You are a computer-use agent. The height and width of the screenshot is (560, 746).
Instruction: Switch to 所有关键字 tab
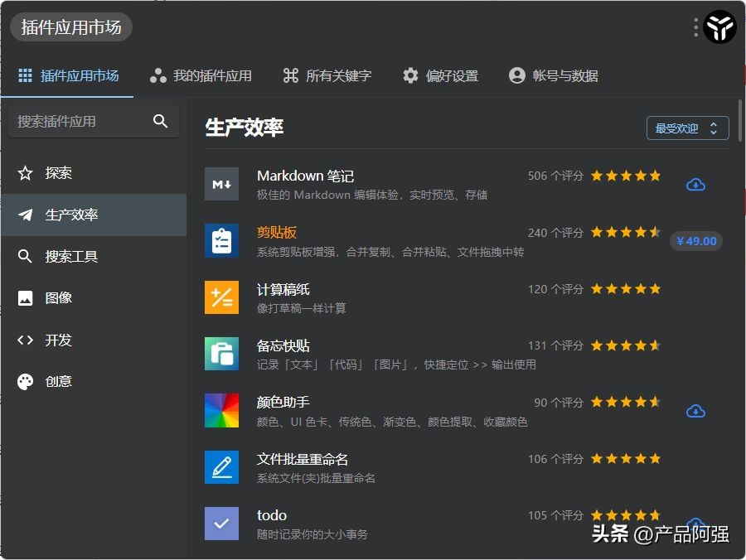[x=330, y=75]
